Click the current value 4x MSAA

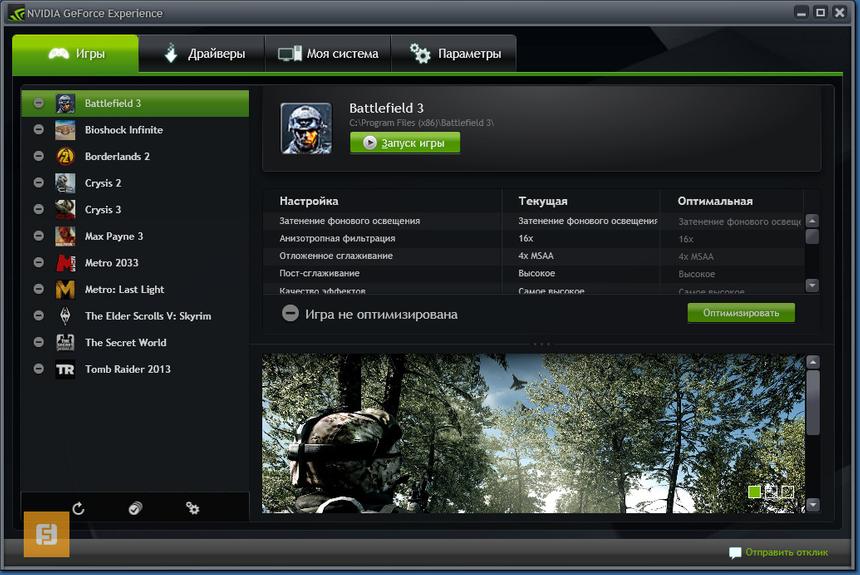point(536,256)
